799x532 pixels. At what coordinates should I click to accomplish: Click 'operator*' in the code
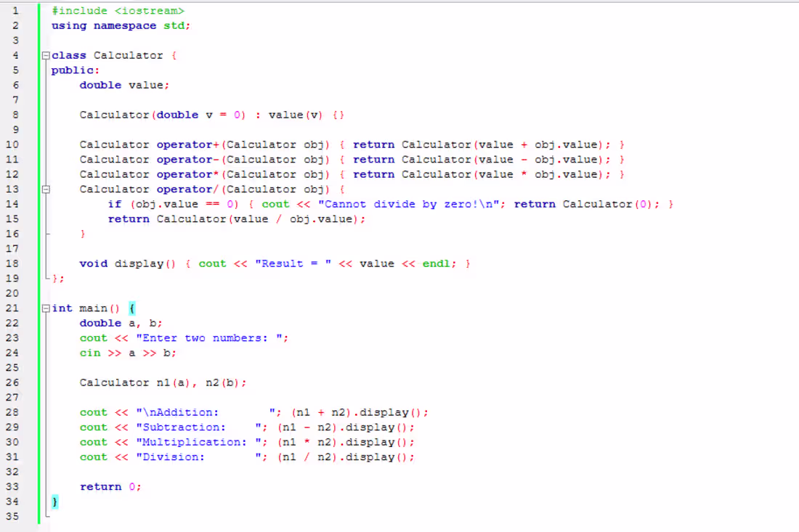click(188, 175)
